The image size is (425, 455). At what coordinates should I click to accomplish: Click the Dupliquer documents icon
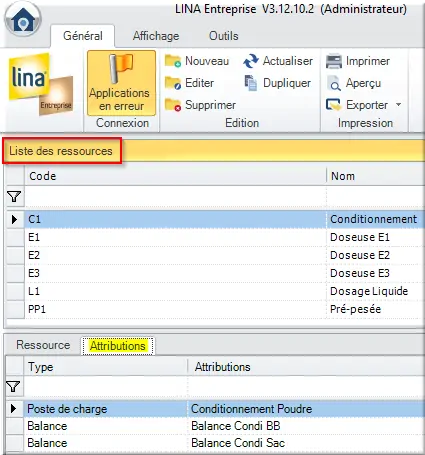point(251,83)
